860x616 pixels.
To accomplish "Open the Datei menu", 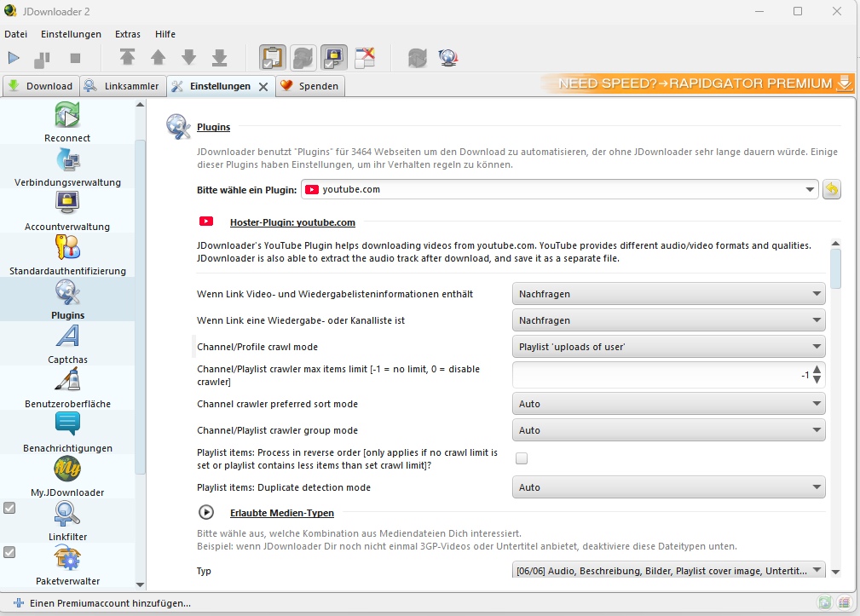I will coord(16,34).
